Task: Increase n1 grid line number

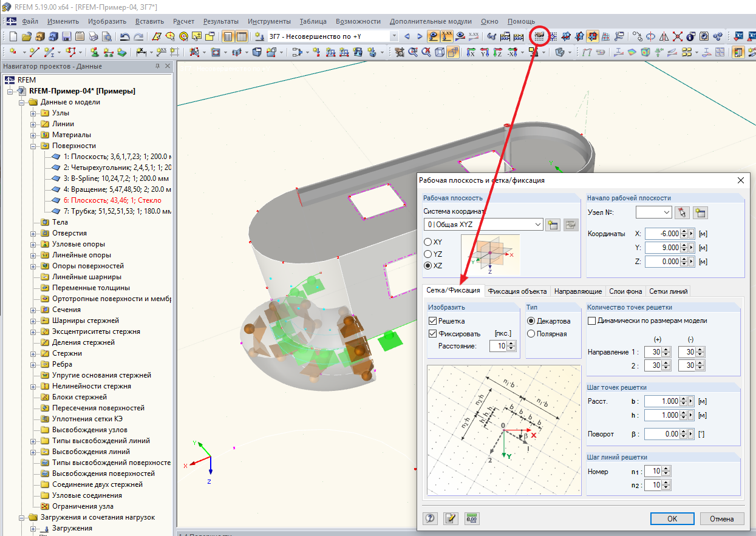Action: pos(667,469)
